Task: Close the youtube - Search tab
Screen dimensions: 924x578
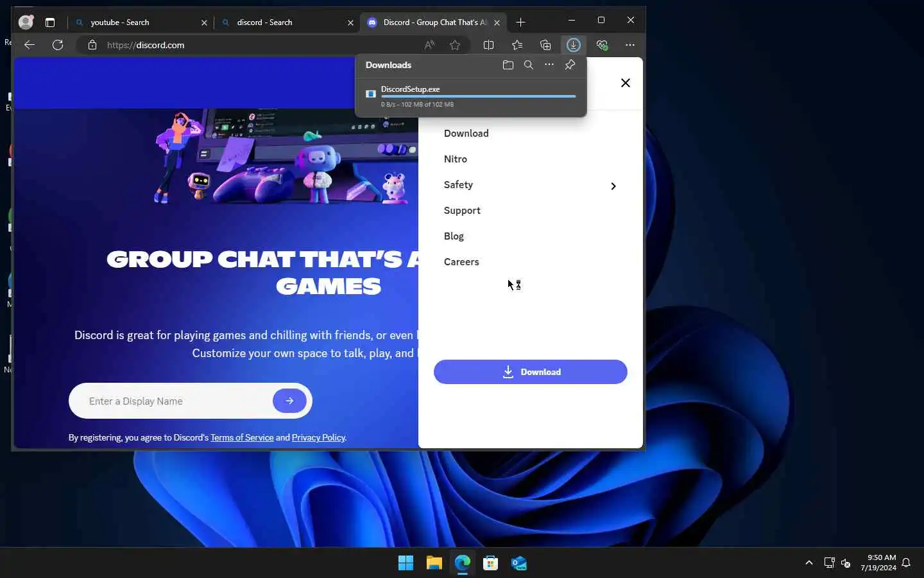Action: pyautogui.click(x=204, y=22)
